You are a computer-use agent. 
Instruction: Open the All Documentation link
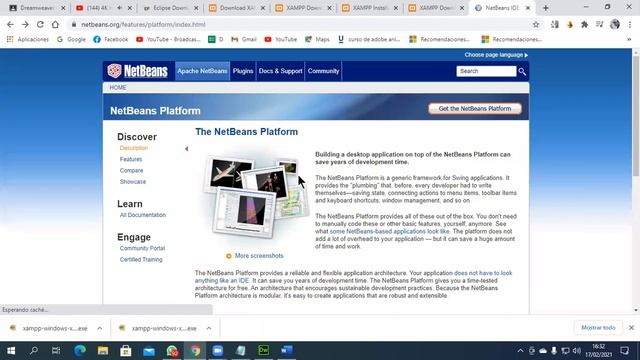[143, 215]
